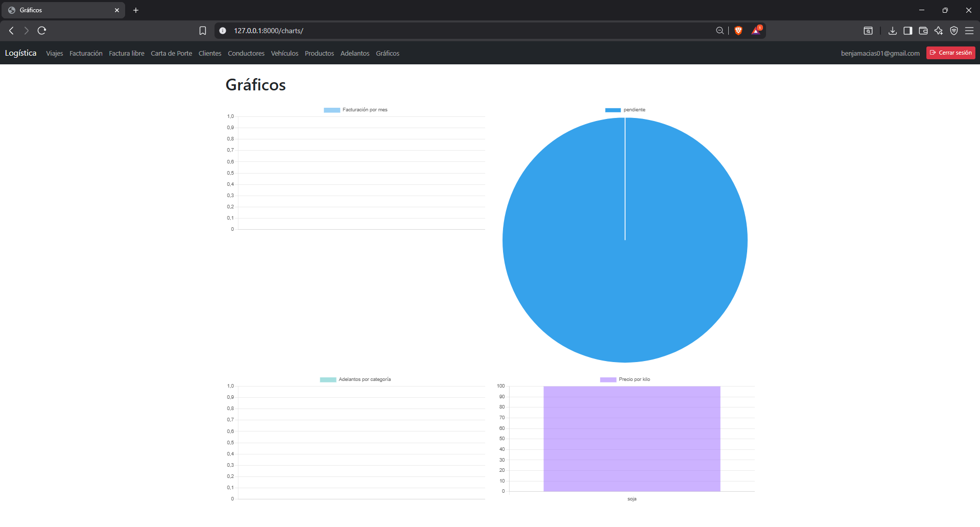Open the zoom level indicator in address bar
Screen dimensions: 980x527
(x=720, y=31)
